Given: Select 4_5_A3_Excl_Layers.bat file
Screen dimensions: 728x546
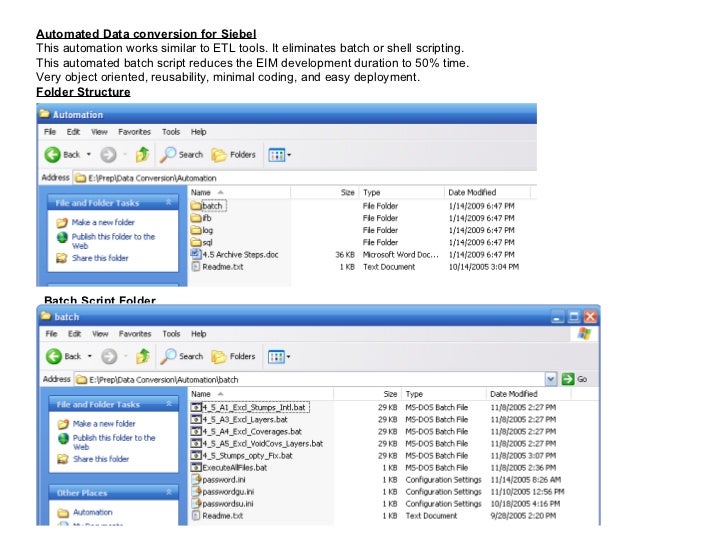Looking at the screenshot, I should pos(240,419).
